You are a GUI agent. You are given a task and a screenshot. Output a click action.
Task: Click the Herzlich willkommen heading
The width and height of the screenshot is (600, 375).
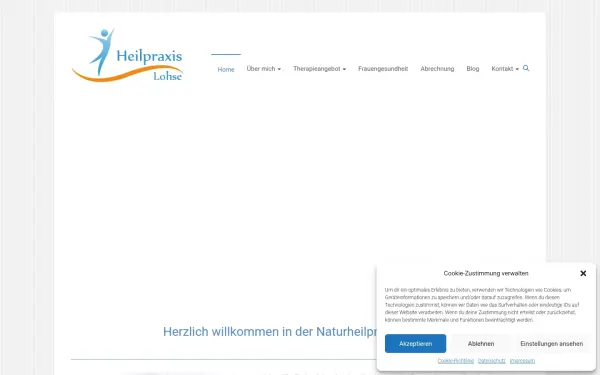[270, 332]
